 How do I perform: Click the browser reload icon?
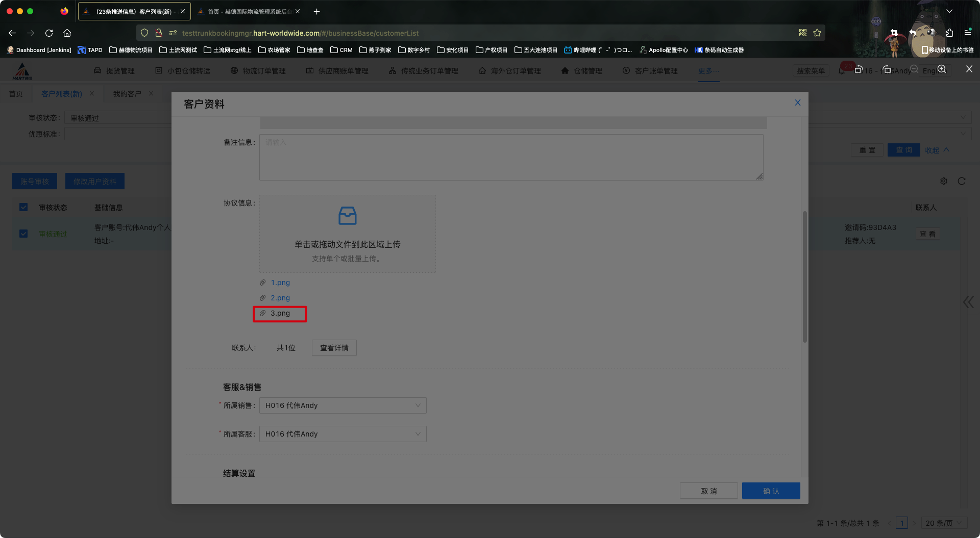point(49,33)
